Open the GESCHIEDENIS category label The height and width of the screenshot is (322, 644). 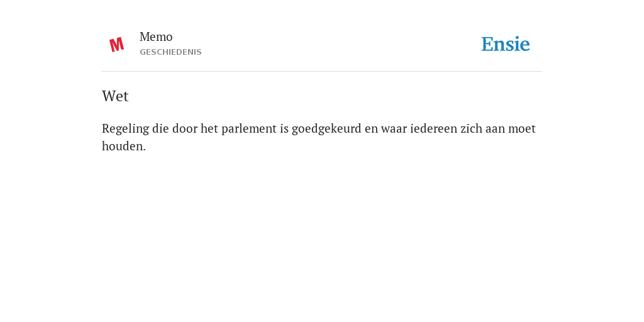pos(170,52)
